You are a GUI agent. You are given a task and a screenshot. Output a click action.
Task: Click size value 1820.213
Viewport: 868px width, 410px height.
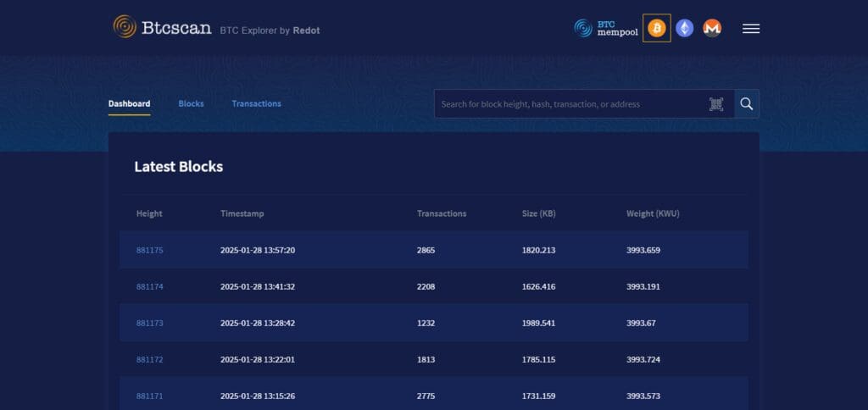click(x=538, y=250)
